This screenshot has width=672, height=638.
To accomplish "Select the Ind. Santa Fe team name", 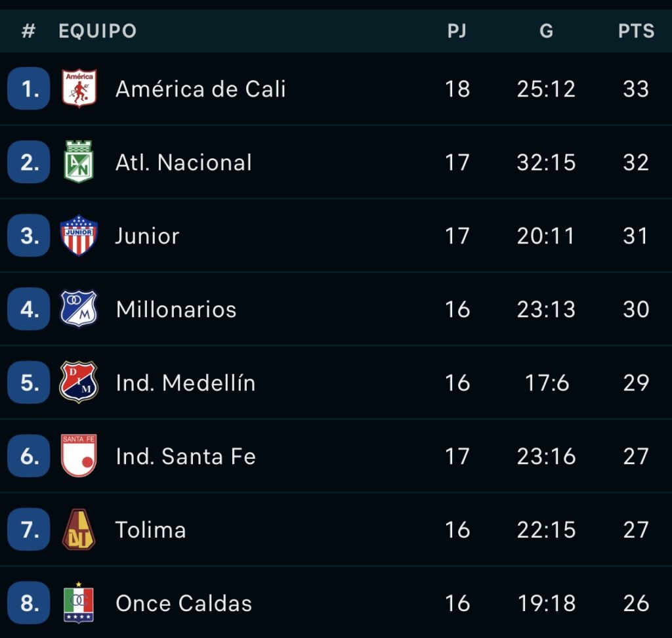I will click(x=186, y=456).
